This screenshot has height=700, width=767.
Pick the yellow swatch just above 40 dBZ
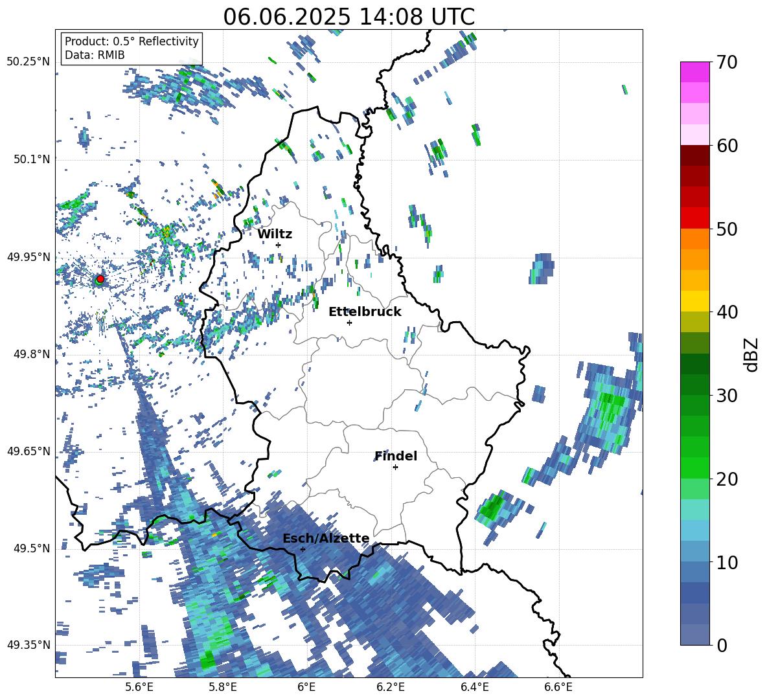pos(694,301)
